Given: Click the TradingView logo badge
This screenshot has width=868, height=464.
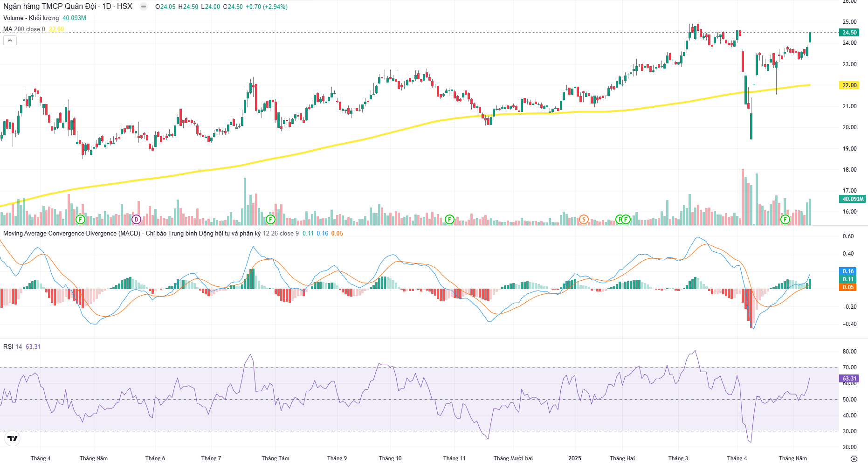Looking at the screenshot, I should (13, 438).
